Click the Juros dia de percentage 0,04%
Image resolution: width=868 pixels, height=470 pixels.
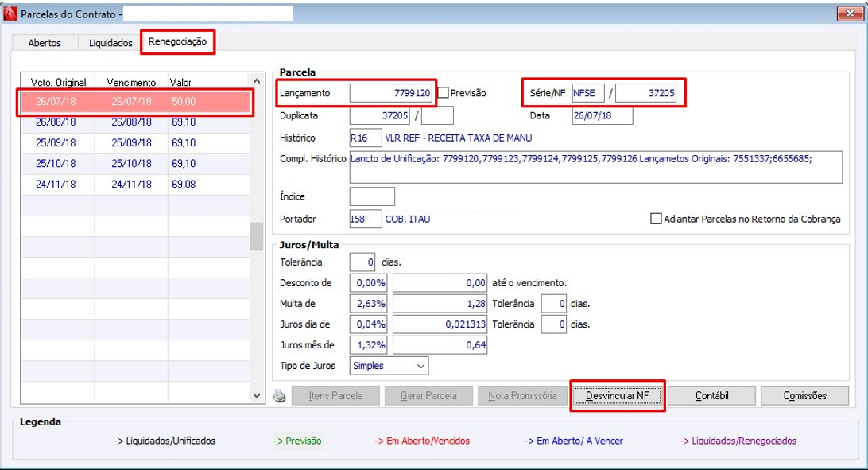coord(369,324)
